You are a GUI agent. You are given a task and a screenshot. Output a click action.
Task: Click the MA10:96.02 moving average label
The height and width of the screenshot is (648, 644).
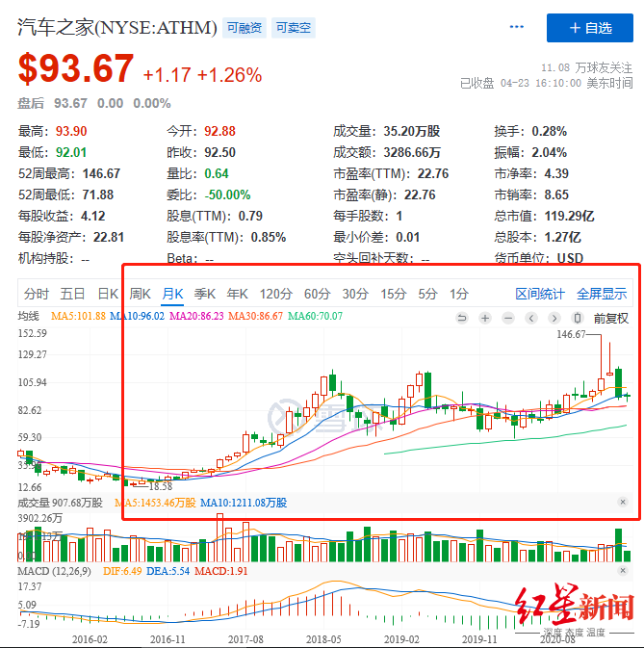tap(137, 316)
